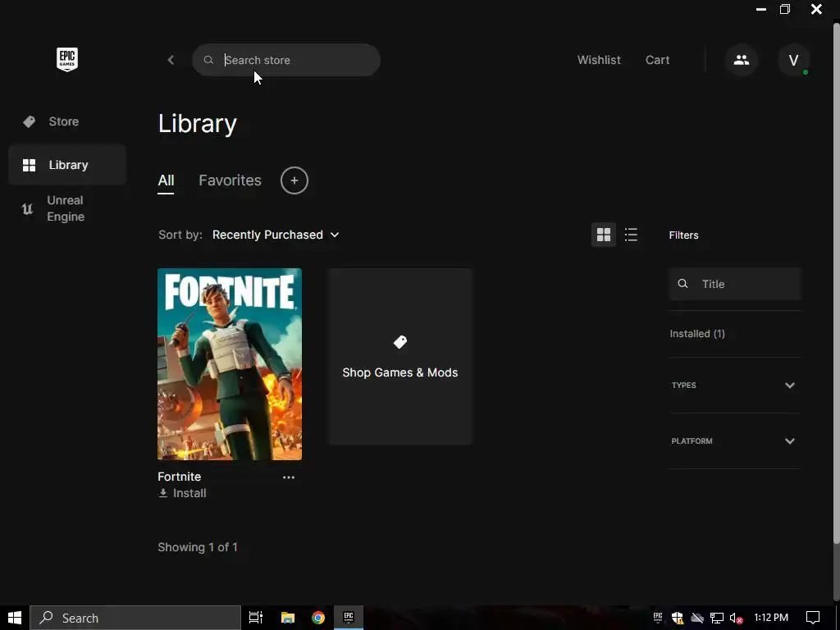Launch Google Chrome from the taskbar
This screenshot has height=630, width=840.
pyautogui.click(x=318, y=618)
